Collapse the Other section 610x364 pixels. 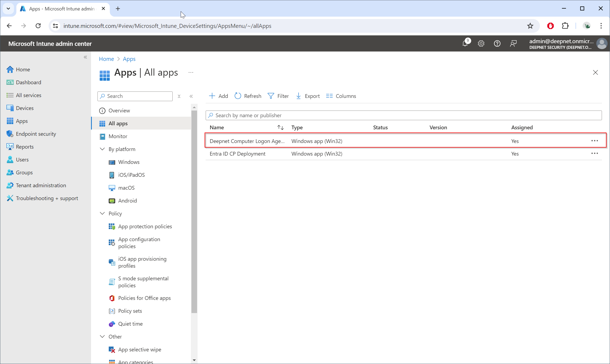[x=102, y=337]
